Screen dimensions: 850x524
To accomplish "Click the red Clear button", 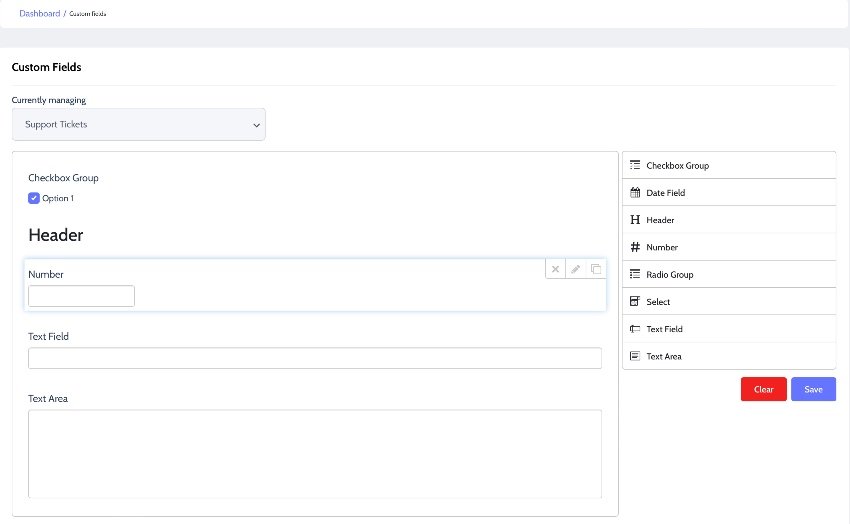I will click(763, 389).
